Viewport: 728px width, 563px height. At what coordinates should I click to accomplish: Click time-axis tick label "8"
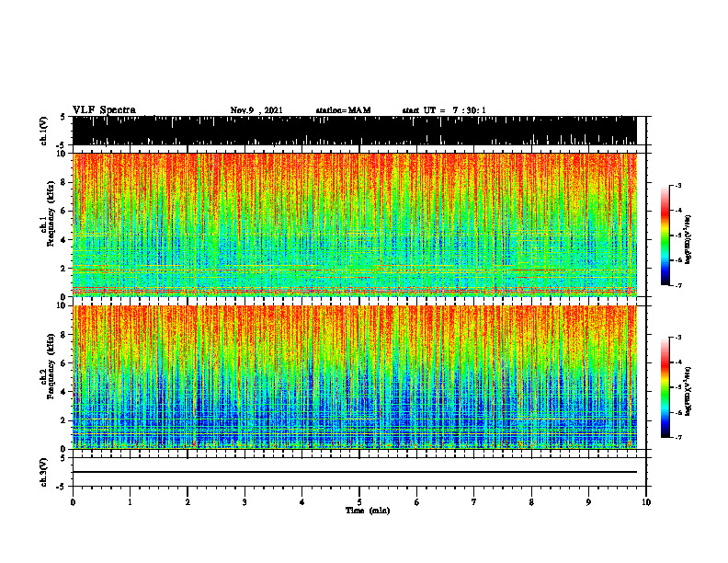(x=531, y=502)
